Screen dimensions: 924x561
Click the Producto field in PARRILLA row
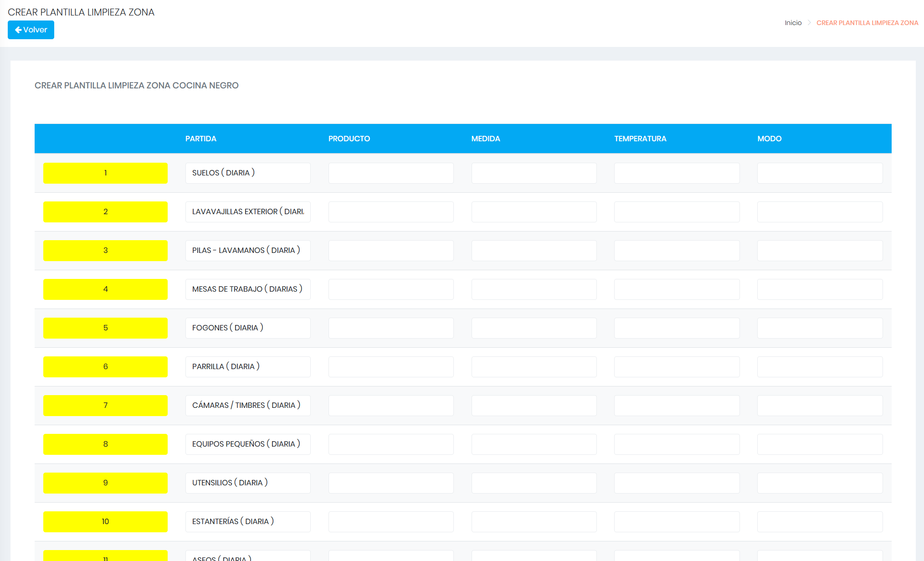[x=391, y=367]
